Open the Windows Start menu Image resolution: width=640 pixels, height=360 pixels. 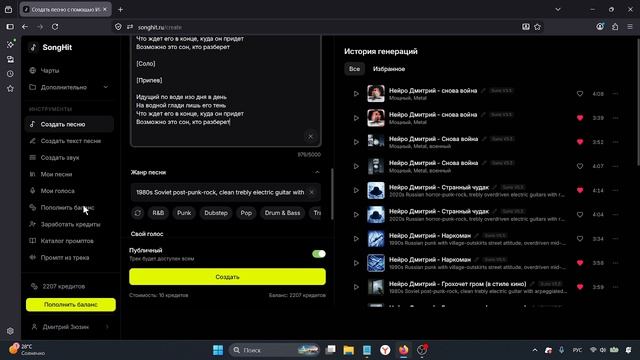point(218,350)
